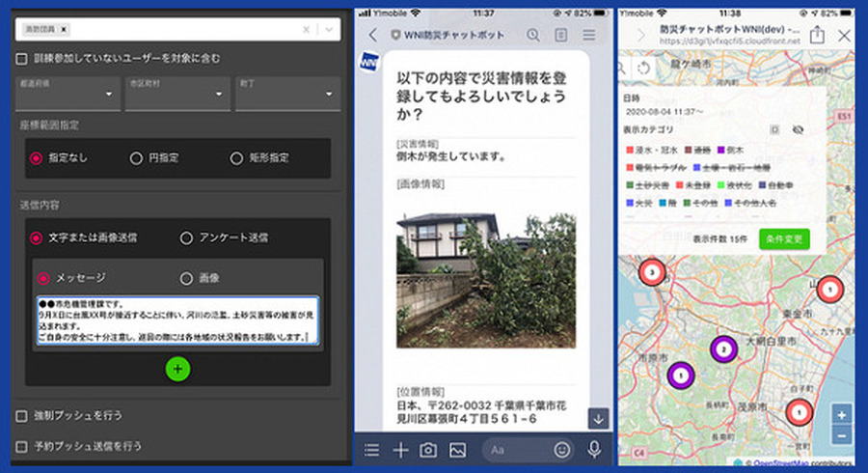Tap the microphone icon in chat input
The height and width of the screenshot is (473, 868).
593,449
